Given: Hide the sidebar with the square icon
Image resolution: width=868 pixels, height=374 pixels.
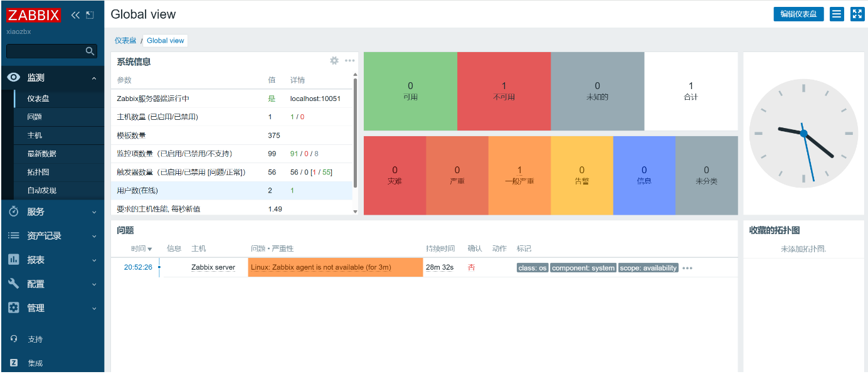Looking at the screenshot, I should pos(90,15).
